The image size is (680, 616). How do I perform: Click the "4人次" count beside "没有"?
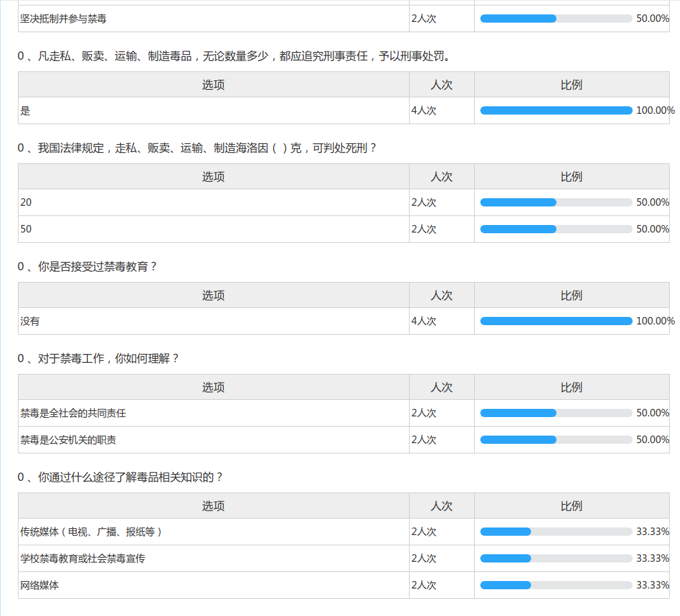(x=423, y=321)
